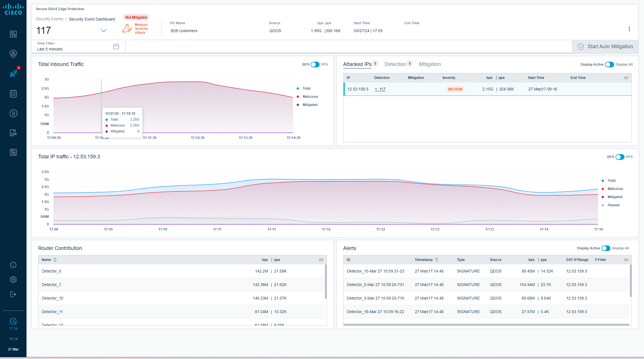Open the LOG file sidebar icon
644x359 pixels.
tap(13, 133)
